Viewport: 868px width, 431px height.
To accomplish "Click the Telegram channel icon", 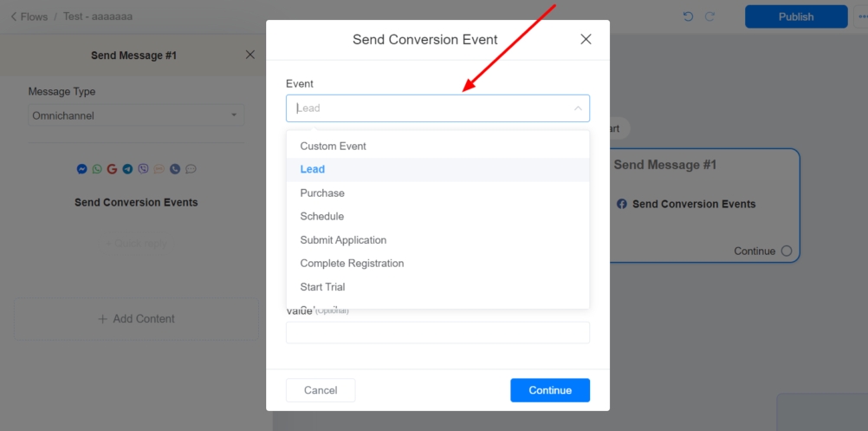I will (128, 169).
